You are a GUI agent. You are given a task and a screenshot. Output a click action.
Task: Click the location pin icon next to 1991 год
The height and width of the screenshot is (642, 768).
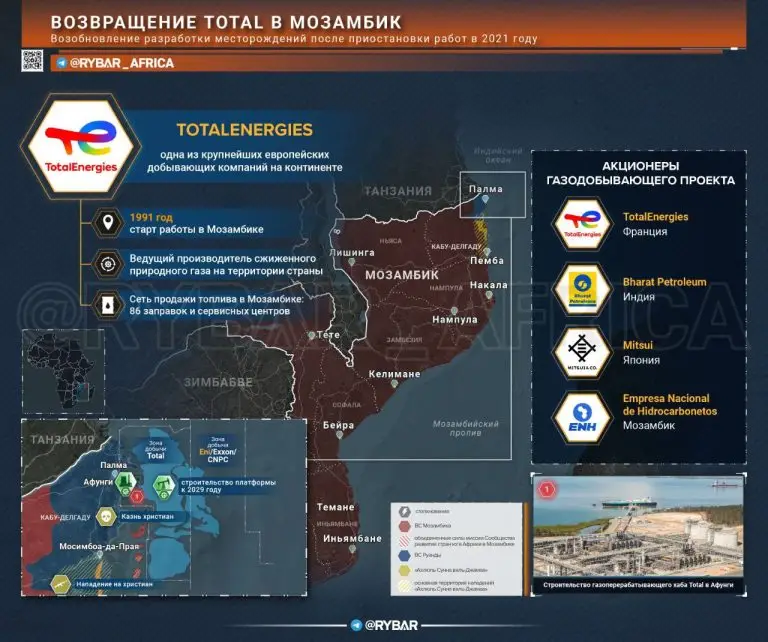click(107, 222)
